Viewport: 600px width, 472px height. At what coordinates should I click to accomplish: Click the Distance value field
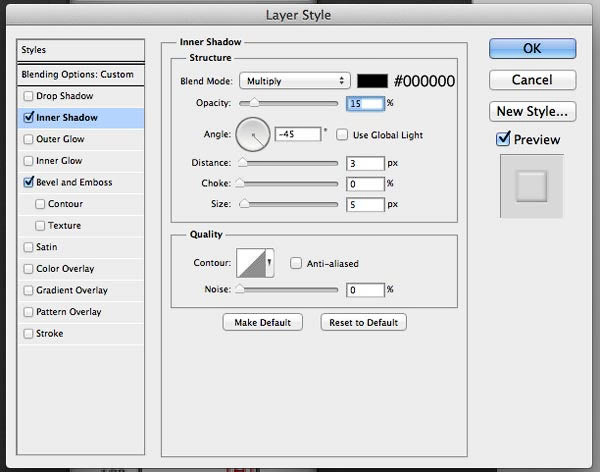tap(365, 163)
